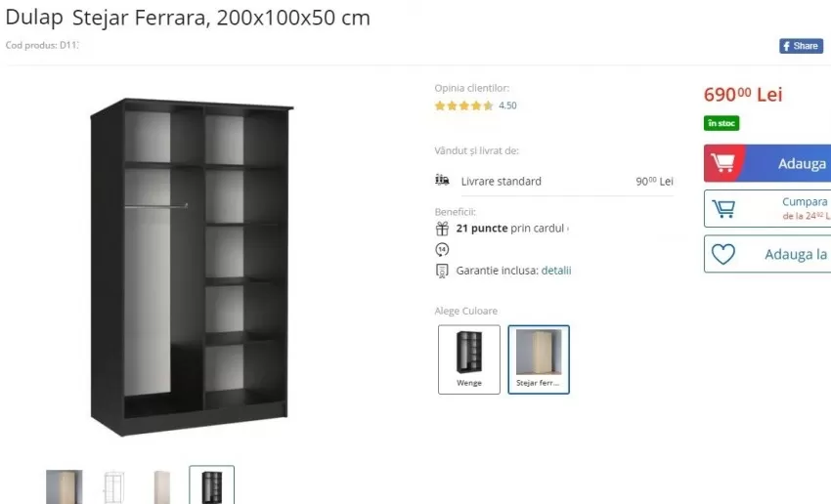
Task: Click the 14-day return icon
Action: [442, 249]
